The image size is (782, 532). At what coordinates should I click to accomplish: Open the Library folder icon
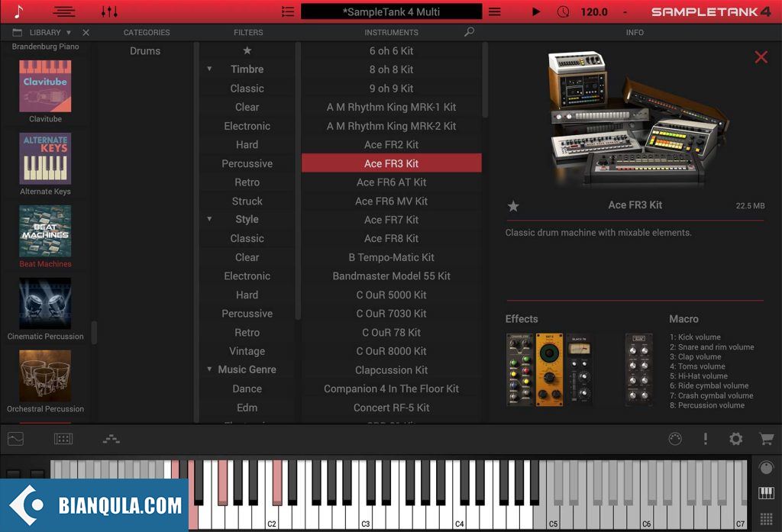point(18,32)
